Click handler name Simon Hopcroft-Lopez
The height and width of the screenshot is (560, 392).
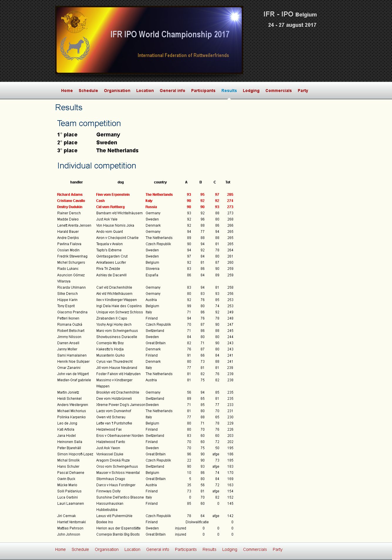tap(75, 454)
